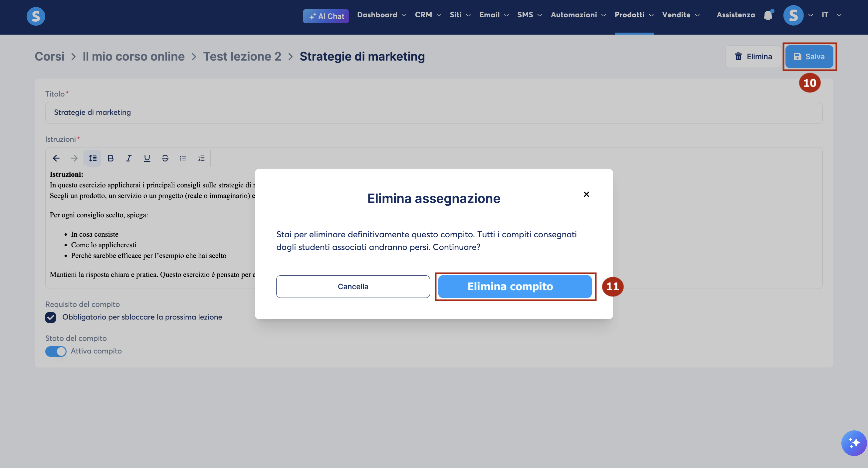The image size is (868, 468).
Task: Click the undo arrow in editor toolbar
Action: point(56,158)
